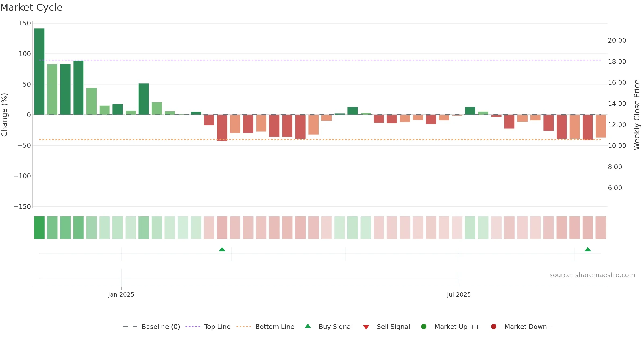Click the −50 tick label on left axis
The image size is (644, 362).
pos(24,146)
